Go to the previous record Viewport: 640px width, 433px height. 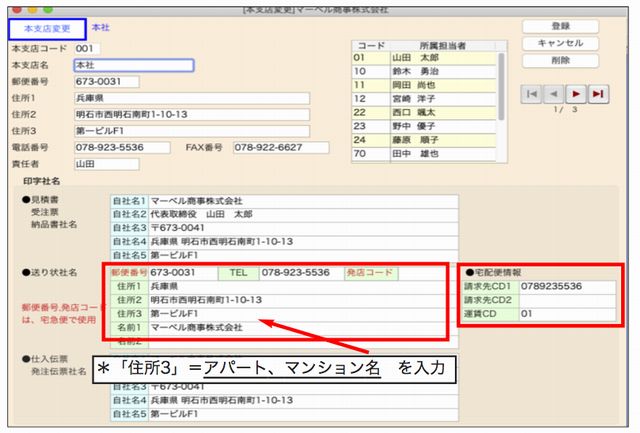click(x=554, y=93)
